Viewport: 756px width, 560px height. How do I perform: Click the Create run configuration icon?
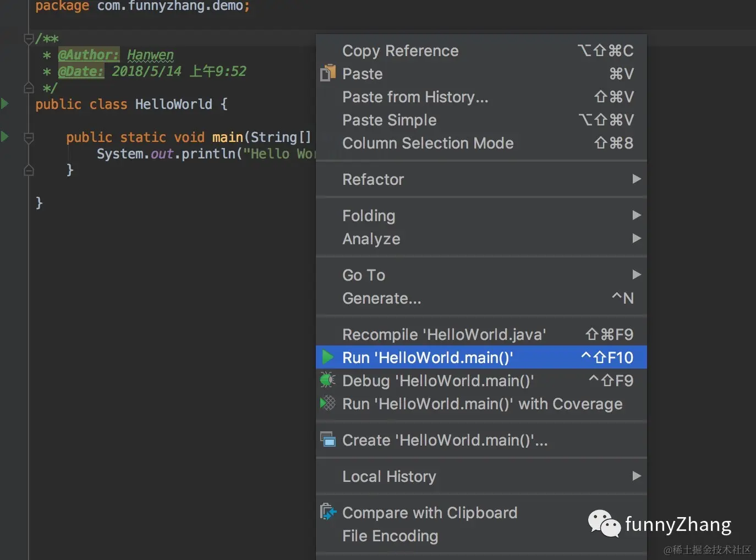click(328, 440)
